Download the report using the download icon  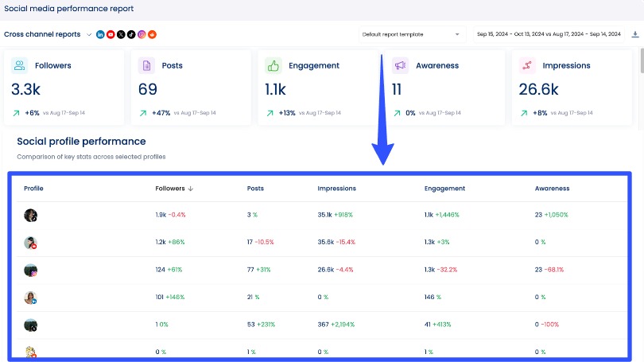point(634,34)
